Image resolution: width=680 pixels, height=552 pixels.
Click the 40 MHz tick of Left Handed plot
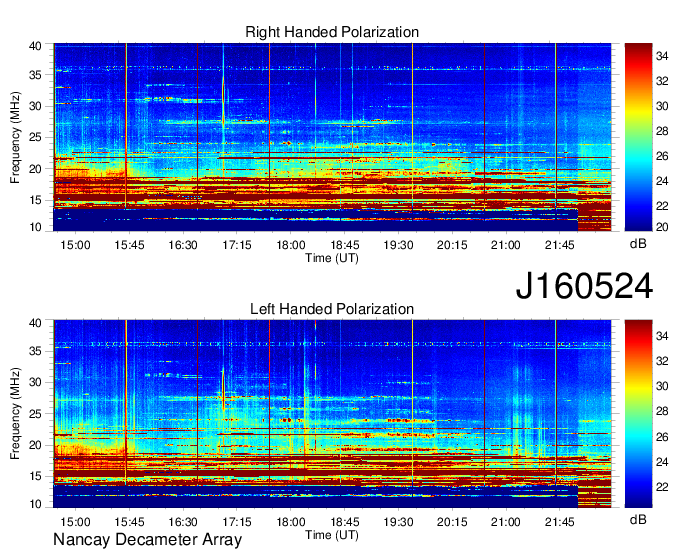[35, 323]
